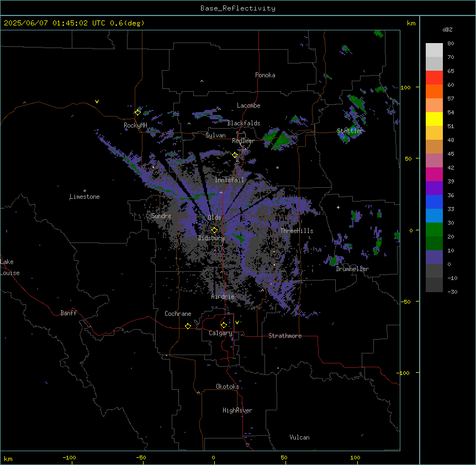Click the Olds city label
This screenshot has width=476, height=465.
click(214, 218)
